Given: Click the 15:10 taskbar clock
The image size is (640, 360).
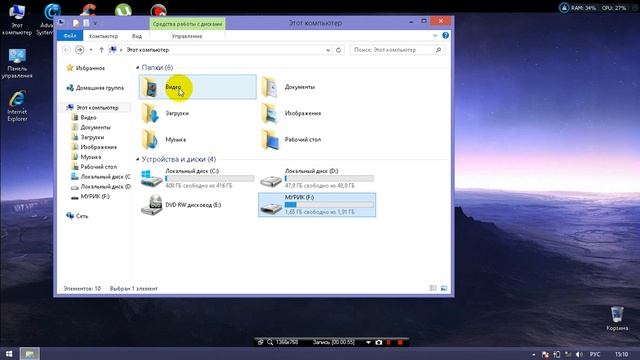Looking at the screenshot, I should [x=621, y=354].
